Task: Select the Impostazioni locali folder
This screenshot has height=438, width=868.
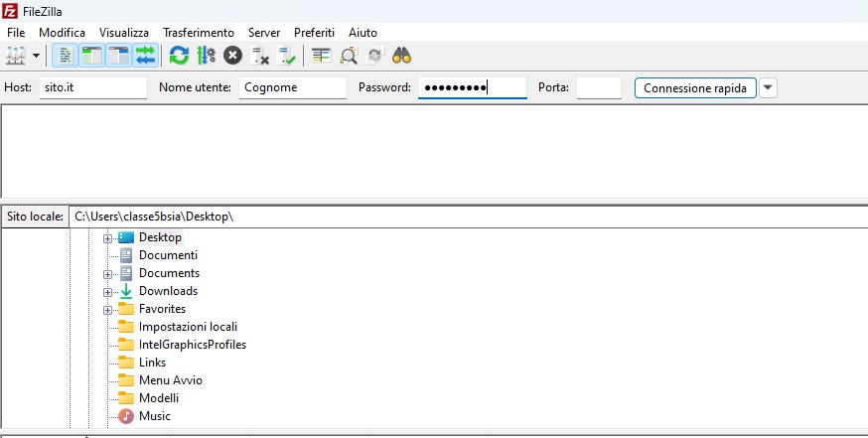Action: [x=189, y=327]
